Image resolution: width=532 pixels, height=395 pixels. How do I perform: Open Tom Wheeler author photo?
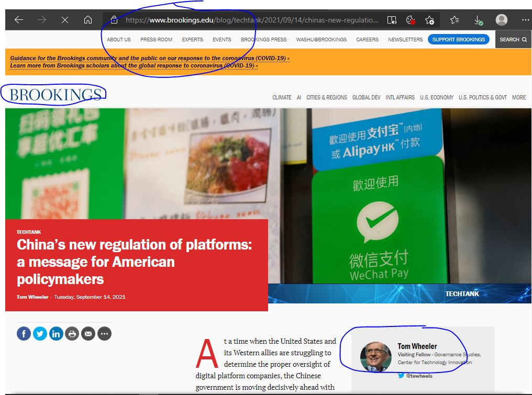375,357
